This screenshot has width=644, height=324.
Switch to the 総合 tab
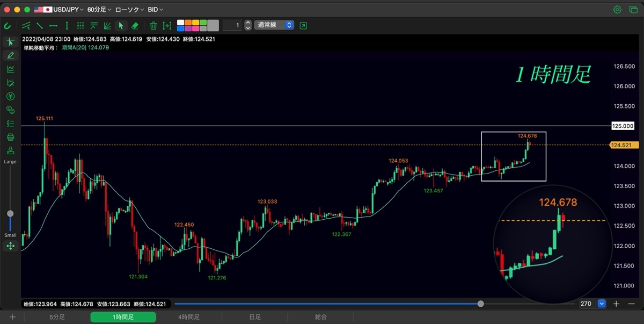pos(321,317)
